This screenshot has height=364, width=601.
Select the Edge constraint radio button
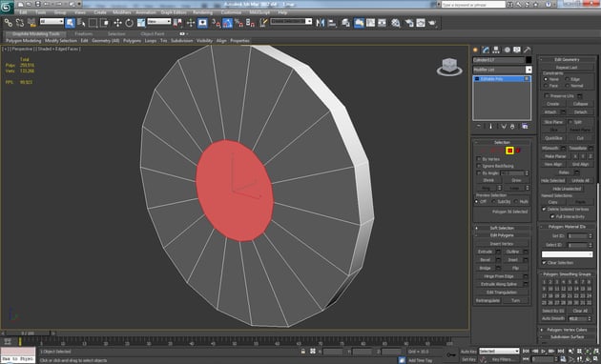(x=567, y=79)
